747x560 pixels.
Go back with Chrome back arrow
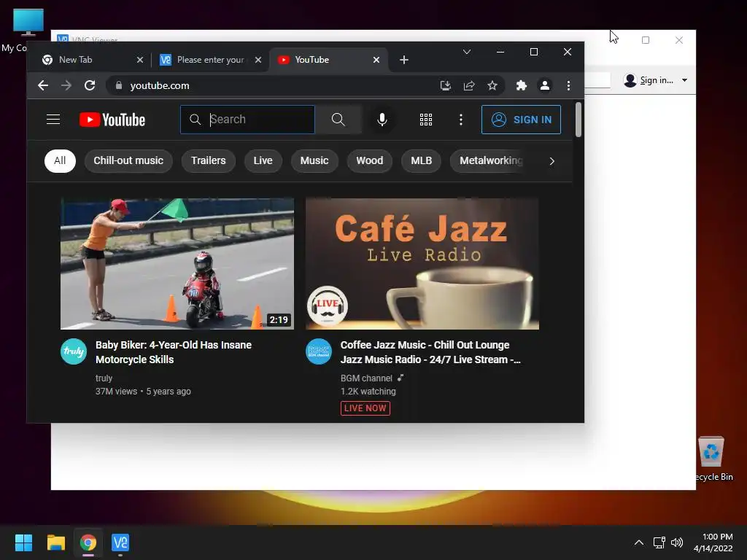coord(43,85)
